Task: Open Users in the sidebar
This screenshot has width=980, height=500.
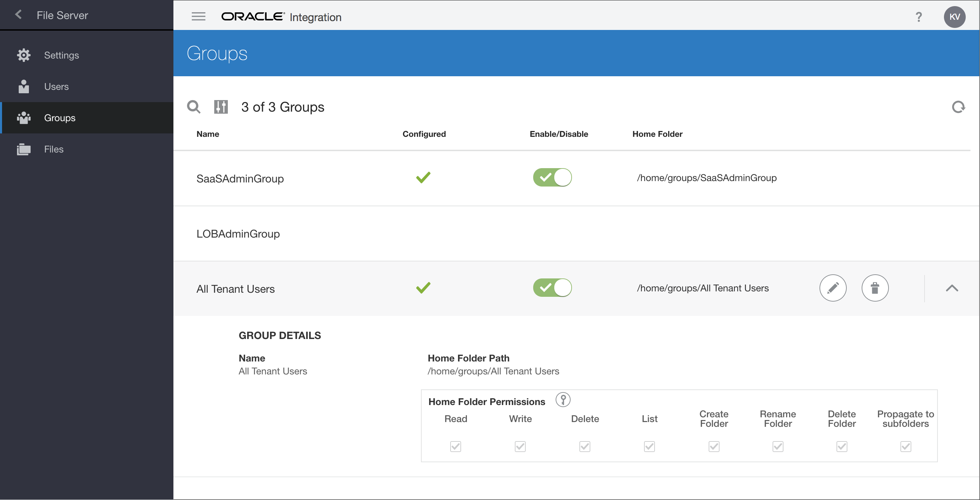Action: pyautogui.click(x=56, y=86)
